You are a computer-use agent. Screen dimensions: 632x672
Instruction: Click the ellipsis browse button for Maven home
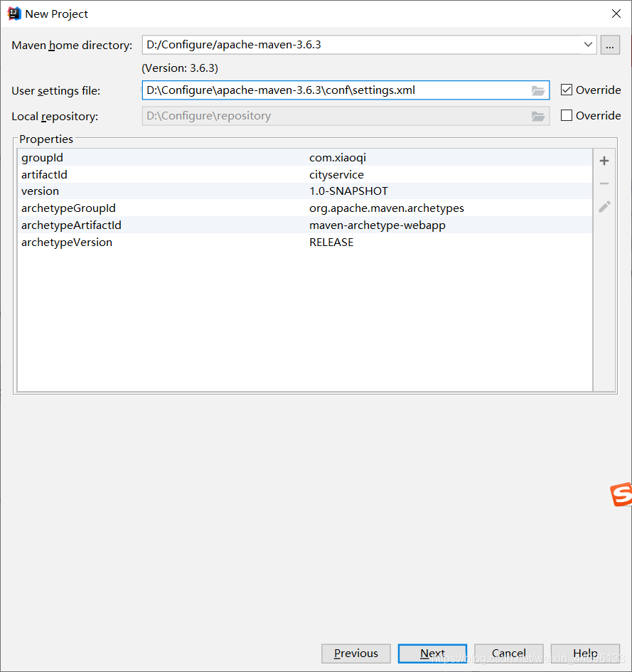point(610,45)
